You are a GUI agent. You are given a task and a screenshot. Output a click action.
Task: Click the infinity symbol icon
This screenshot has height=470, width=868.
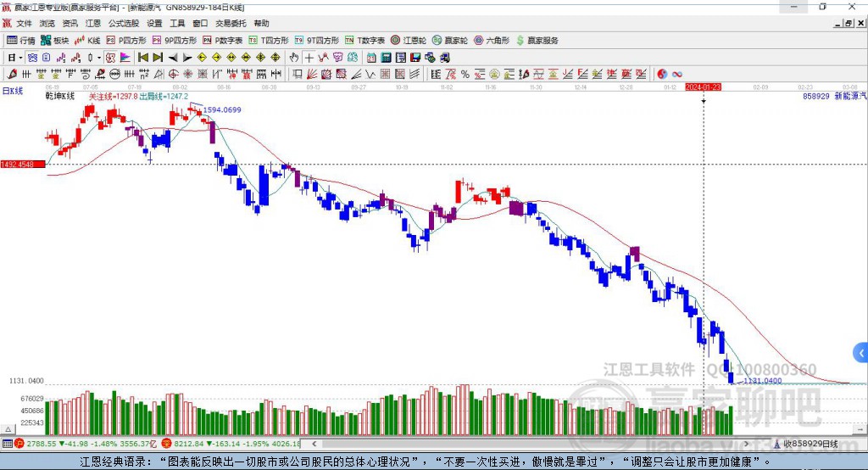677,74
